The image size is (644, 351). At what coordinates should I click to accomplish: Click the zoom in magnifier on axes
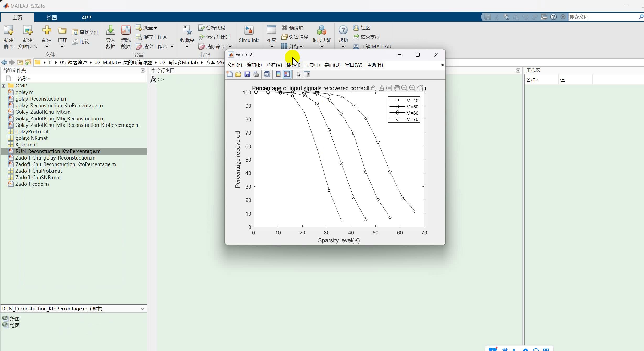tap(405, 88)
